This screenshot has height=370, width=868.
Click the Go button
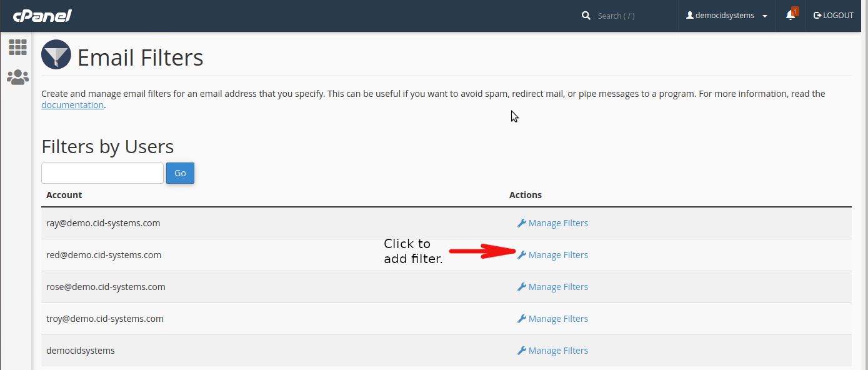180,173
